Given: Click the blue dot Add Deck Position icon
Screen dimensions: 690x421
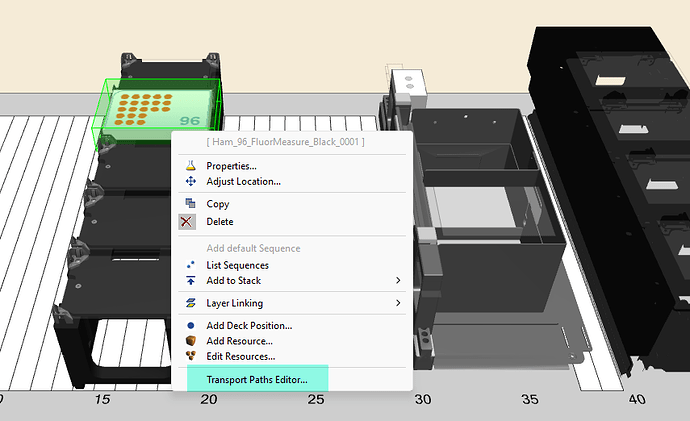Looking at the screenshot, I should [190, 326].
